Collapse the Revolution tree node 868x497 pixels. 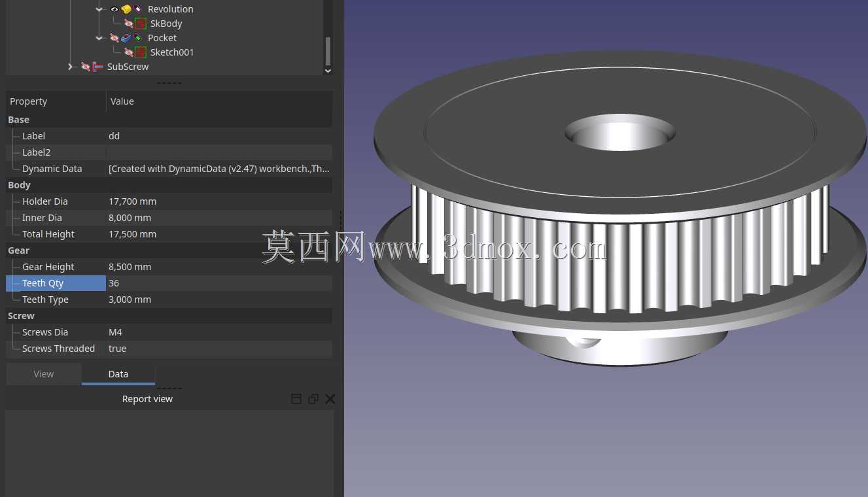pos(99,9)
